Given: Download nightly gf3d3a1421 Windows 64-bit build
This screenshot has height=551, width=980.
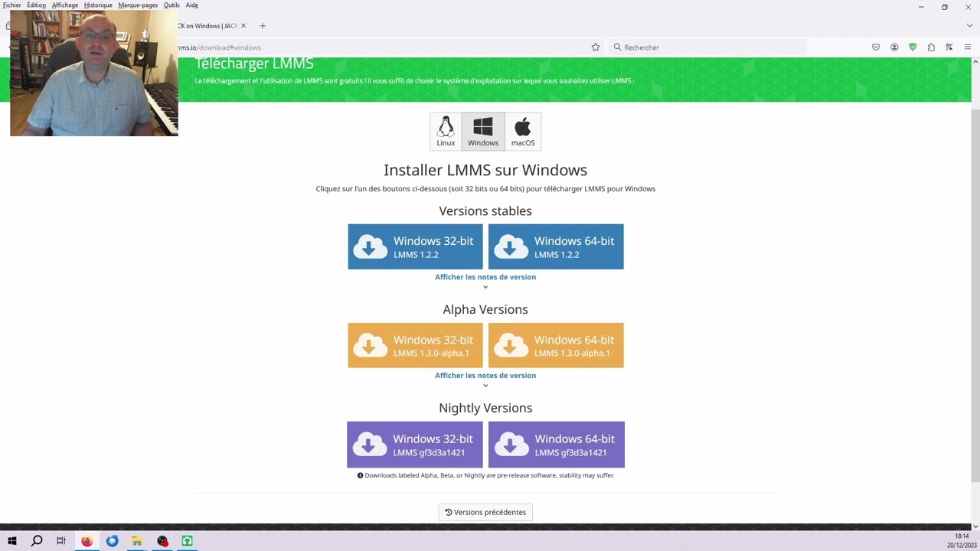Looking at the screenshot, I should (557, 445).
